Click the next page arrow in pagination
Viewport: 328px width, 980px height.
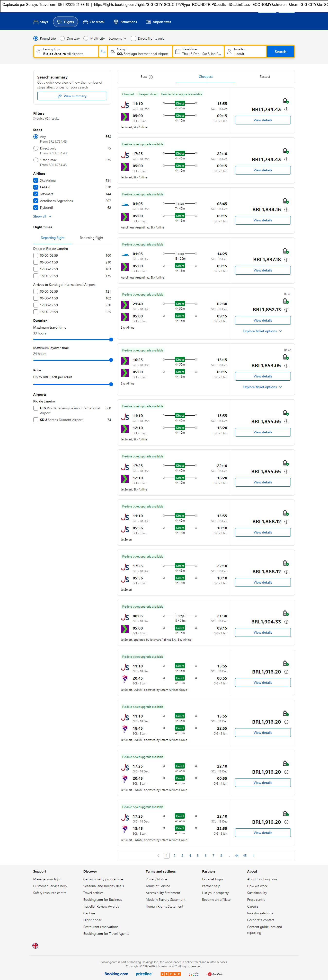point(253,856)
